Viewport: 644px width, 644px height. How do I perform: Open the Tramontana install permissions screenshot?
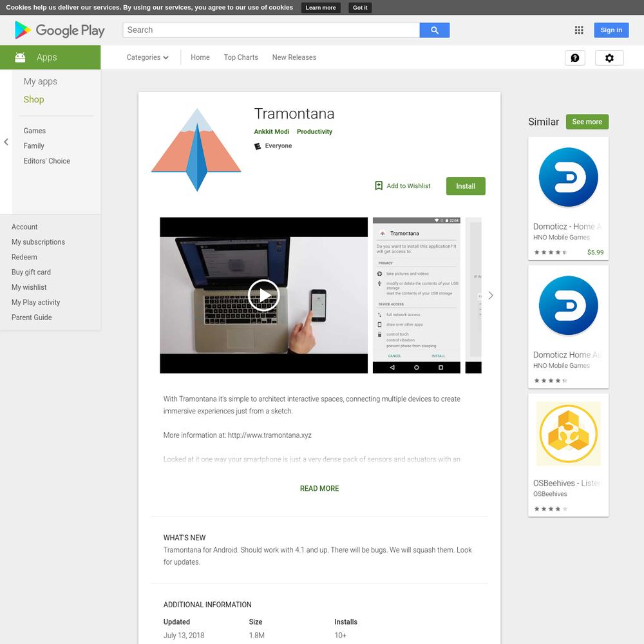[417, 296]
